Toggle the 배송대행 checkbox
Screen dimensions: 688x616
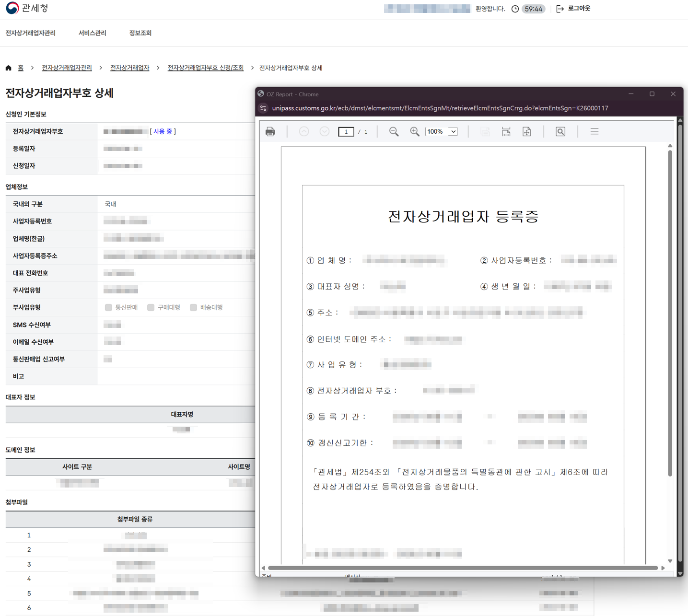[193, 308]
